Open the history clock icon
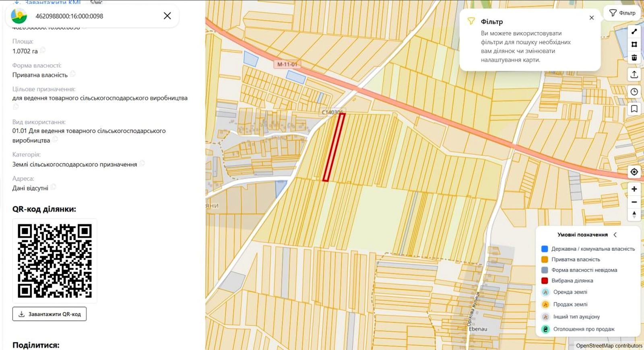 tap(634, 92)
